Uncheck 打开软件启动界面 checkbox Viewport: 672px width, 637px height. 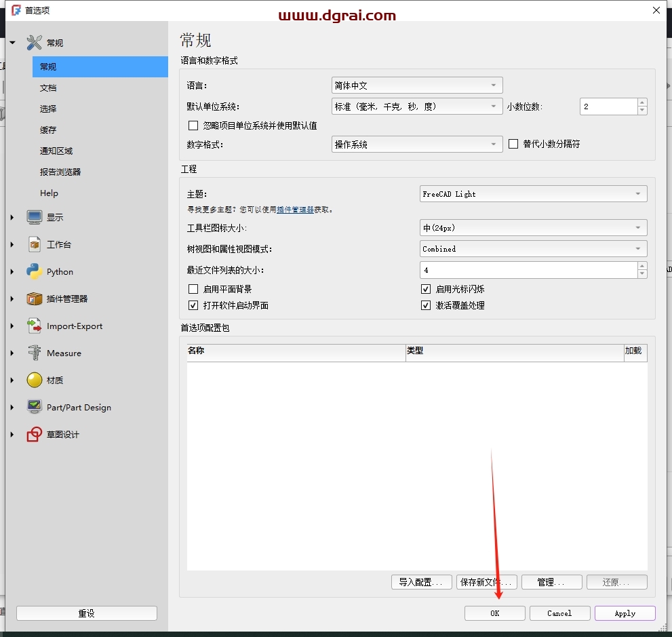point(193,305)
